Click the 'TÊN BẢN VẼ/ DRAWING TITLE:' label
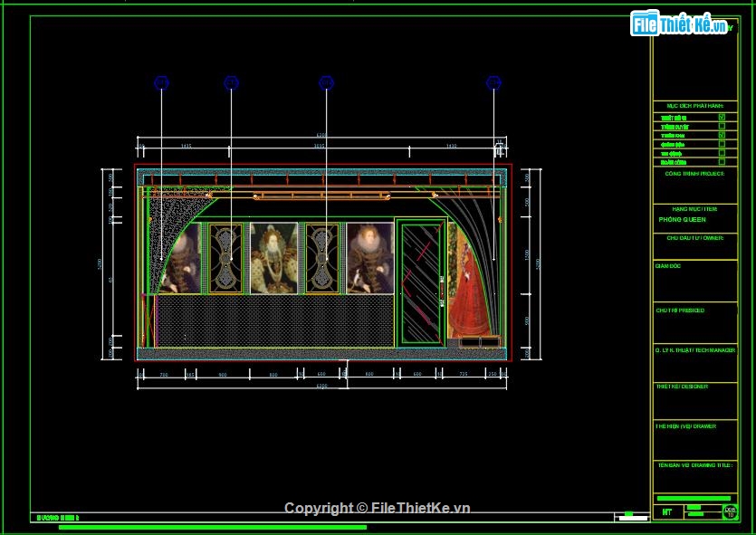 coord(695,465)
